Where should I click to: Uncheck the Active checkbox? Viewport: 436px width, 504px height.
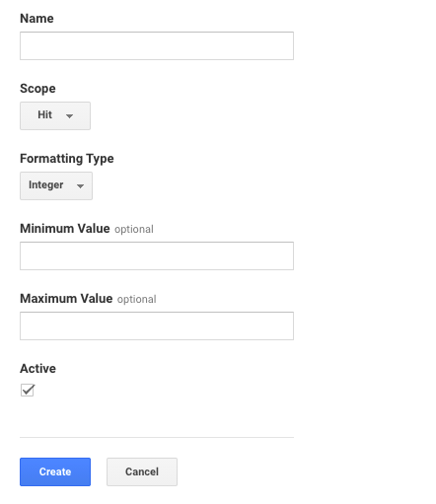click(28, 390)
